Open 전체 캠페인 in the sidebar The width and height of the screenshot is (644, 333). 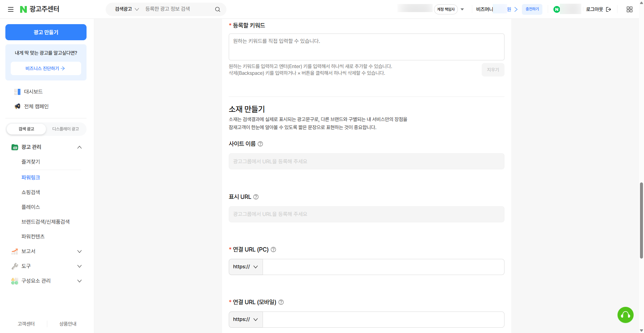click(x=36, y=106)
